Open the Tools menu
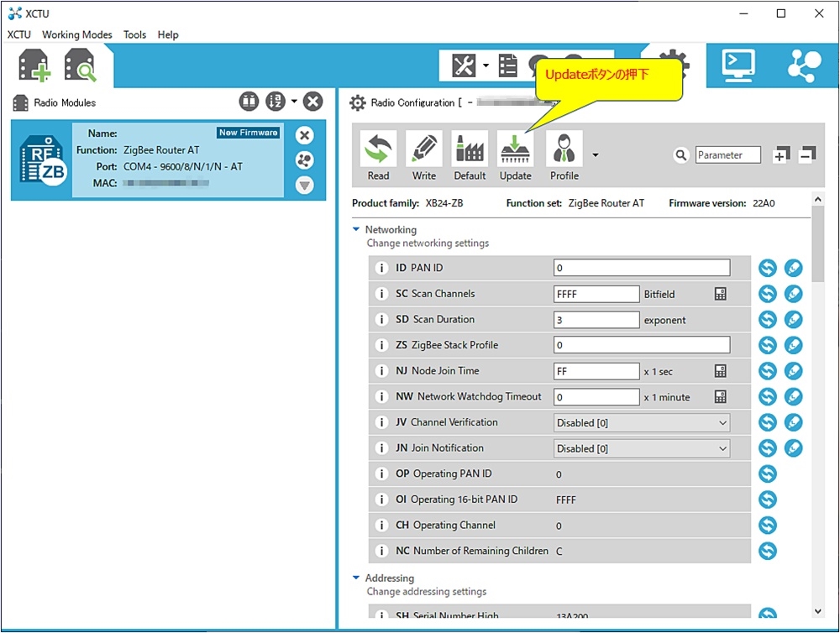 134,34
